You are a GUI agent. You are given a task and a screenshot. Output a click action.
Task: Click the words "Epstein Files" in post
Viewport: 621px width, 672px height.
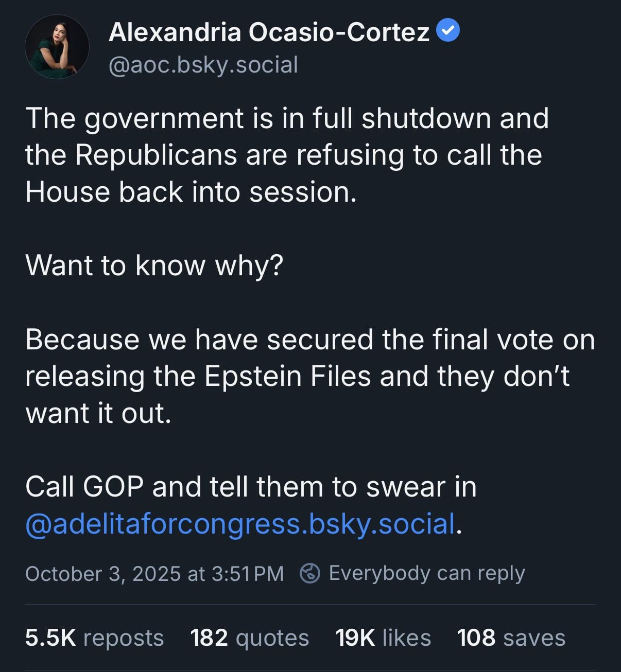[x=288, y=376]
